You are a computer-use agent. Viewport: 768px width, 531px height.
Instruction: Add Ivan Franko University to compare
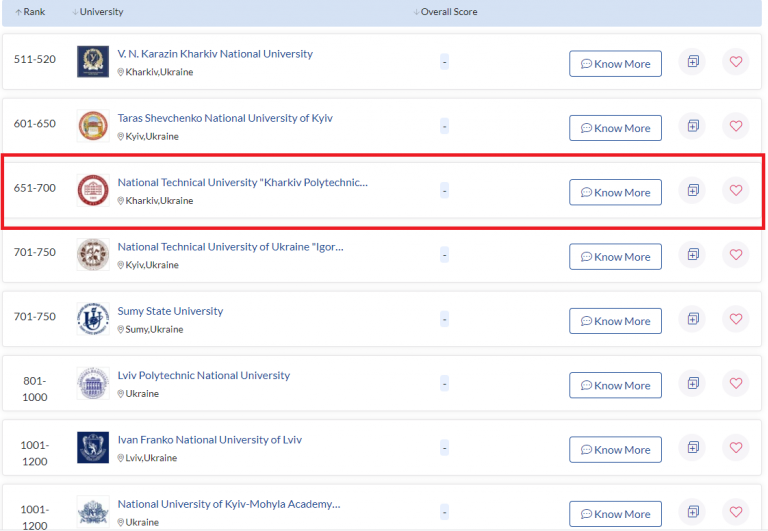(x=693, y=448)
